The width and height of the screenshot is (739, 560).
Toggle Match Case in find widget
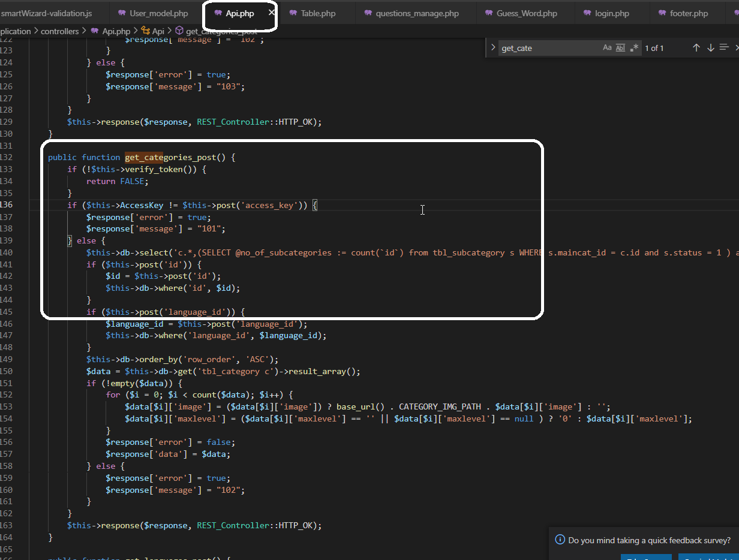click(607, 48)
